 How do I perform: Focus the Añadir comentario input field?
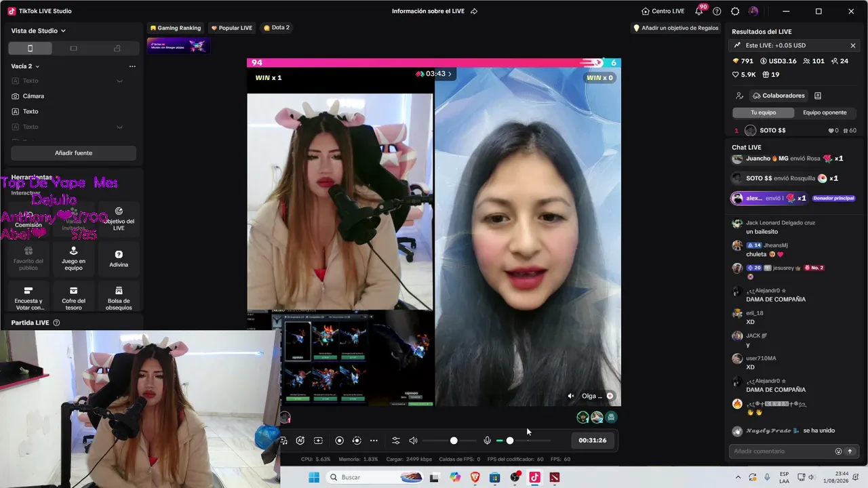pyautogui.click(x=782, y=451)
